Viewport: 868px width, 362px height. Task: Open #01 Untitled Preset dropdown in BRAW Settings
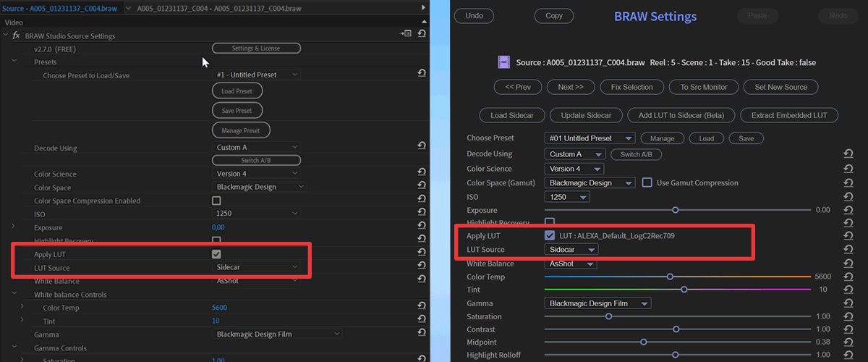590,138
